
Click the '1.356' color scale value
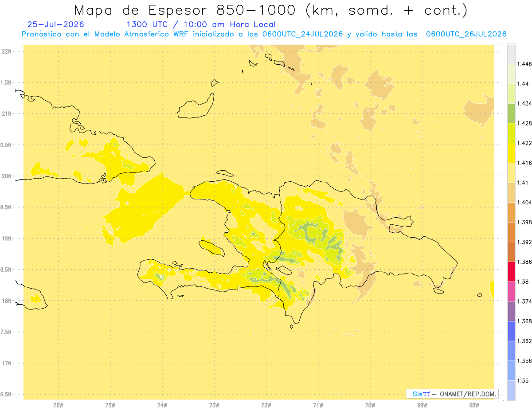pos(524,361)
